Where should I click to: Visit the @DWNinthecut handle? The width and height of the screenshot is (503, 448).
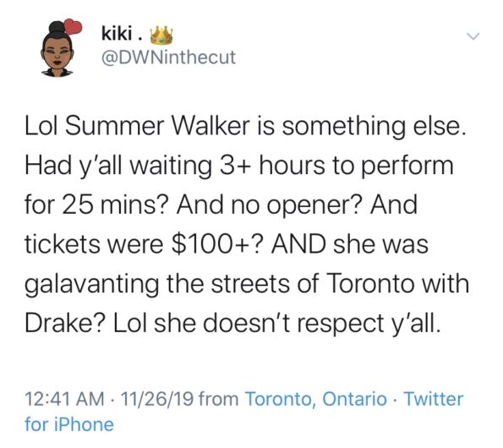point(169,57)
